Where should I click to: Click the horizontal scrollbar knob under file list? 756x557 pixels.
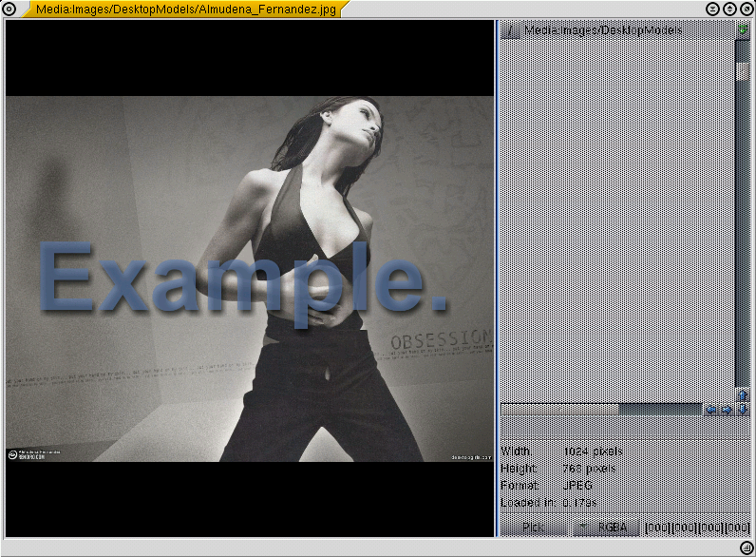[x=560, y=409]
